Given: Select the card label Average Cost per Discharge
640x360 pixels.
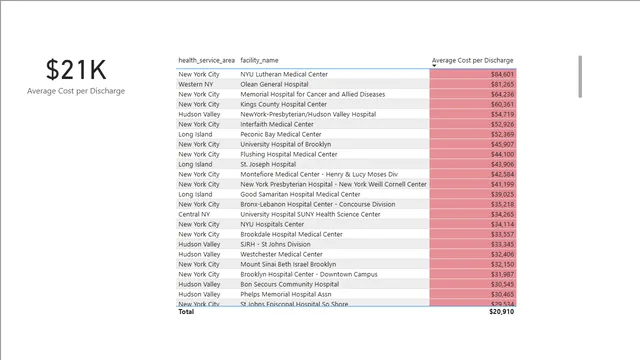Looking at the screenshot, I should click(x=76, y=91).
